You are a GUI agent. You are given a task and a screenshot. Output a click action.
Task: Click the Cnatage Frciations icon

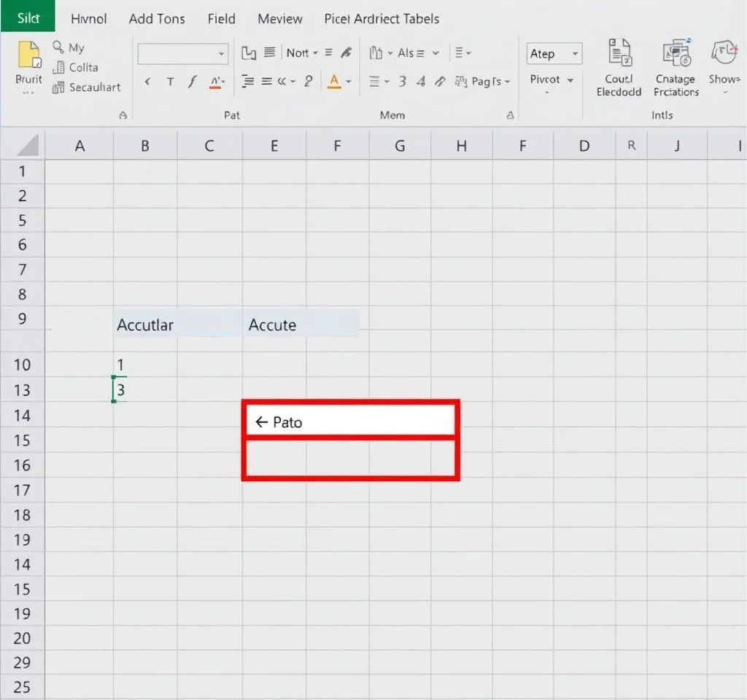tap(676, 54)
